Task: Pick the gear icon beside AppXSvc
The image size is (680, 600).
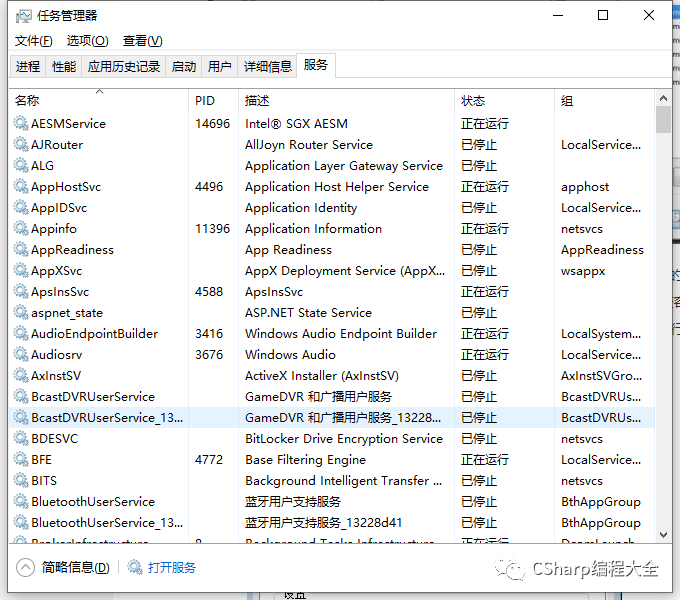Action: (21, 271)
